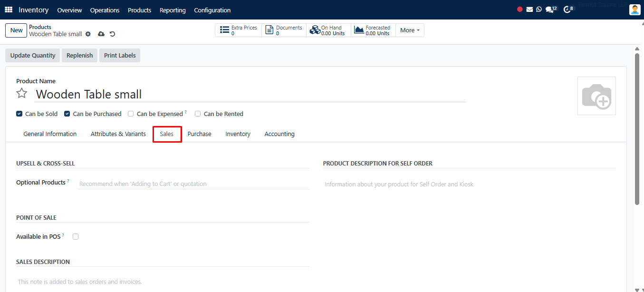Viewport: 644px width, 292px height.
Task: Click the sales description note field
Action: coord(163,282)
